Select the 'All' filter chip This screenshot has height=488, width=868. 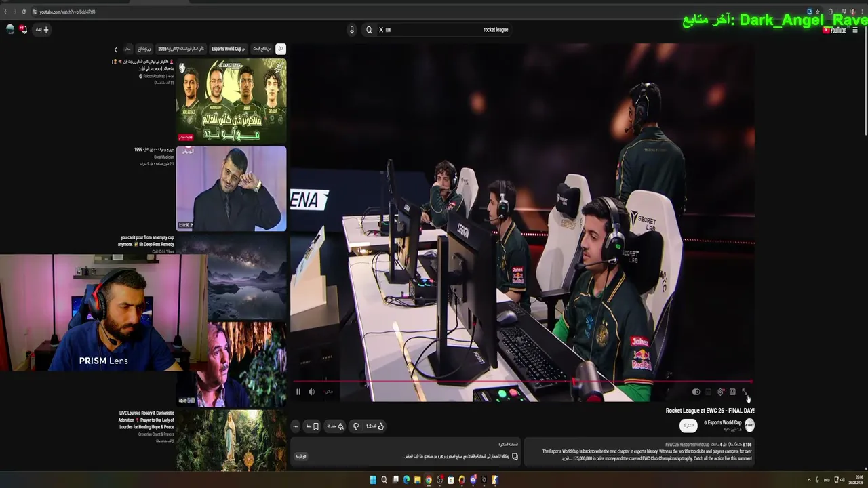point(281,49)
